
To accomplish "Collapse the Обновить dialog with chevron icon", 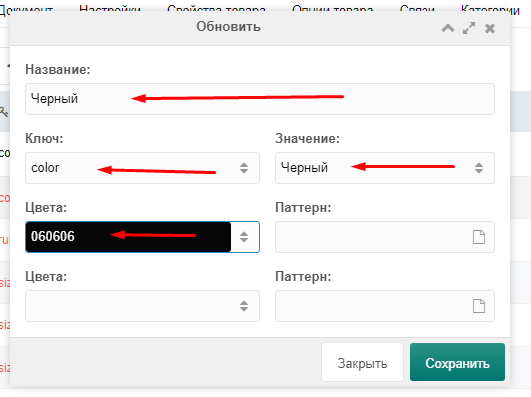I will (x=448, y=28).
